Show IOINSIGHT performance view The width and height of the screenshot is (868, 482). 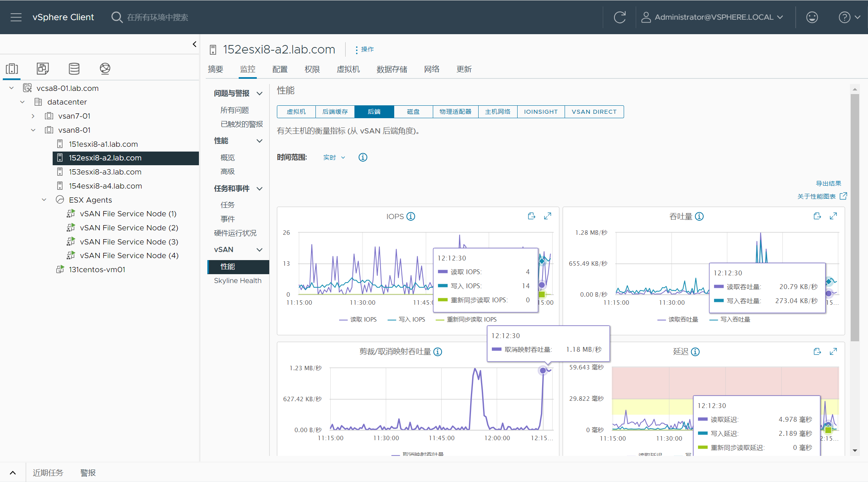pos(541,112)
